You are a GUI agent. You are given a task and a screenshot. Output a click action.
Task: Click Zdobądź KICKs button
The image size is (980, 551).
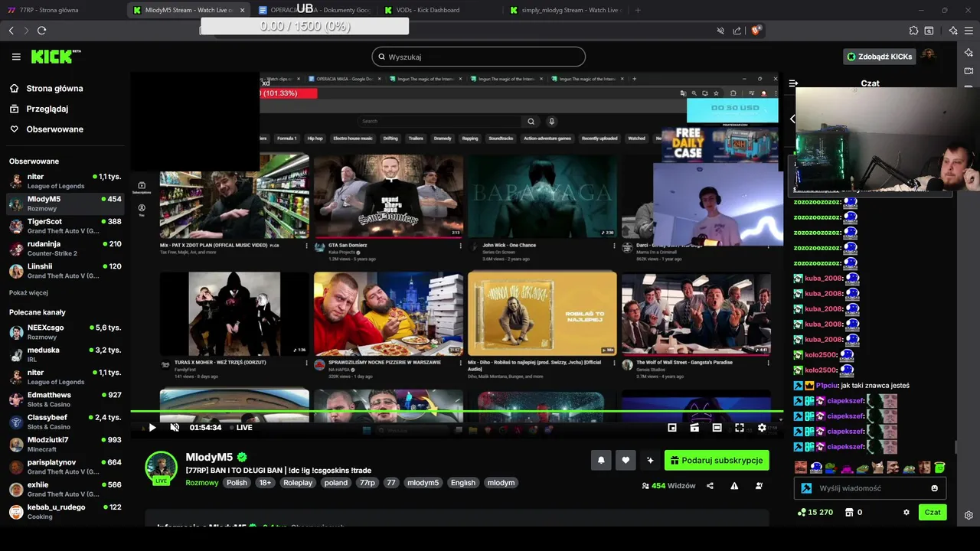click(x=879, y=57)
